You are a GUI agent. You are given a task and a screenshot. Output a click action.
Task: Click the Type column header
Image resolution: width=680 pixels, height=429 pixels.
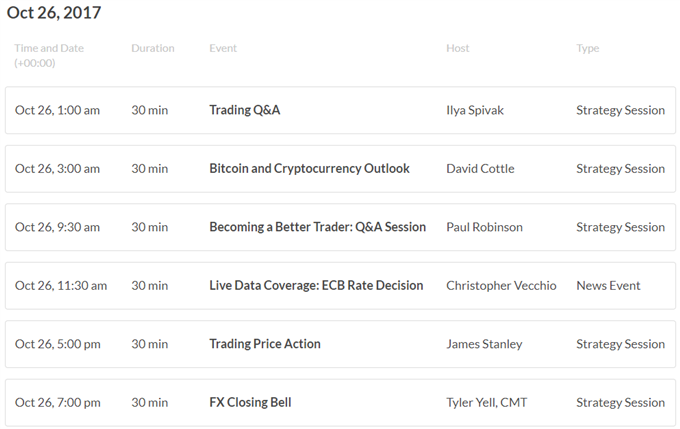point(588,49)
